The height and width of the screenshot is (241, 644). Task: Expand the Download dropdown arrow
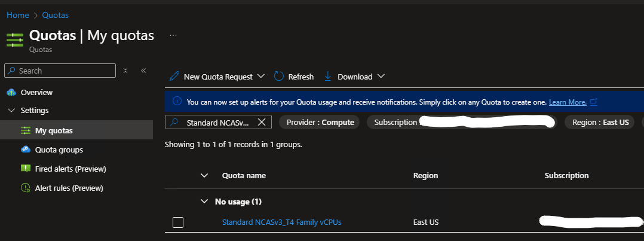click(381, 77)
